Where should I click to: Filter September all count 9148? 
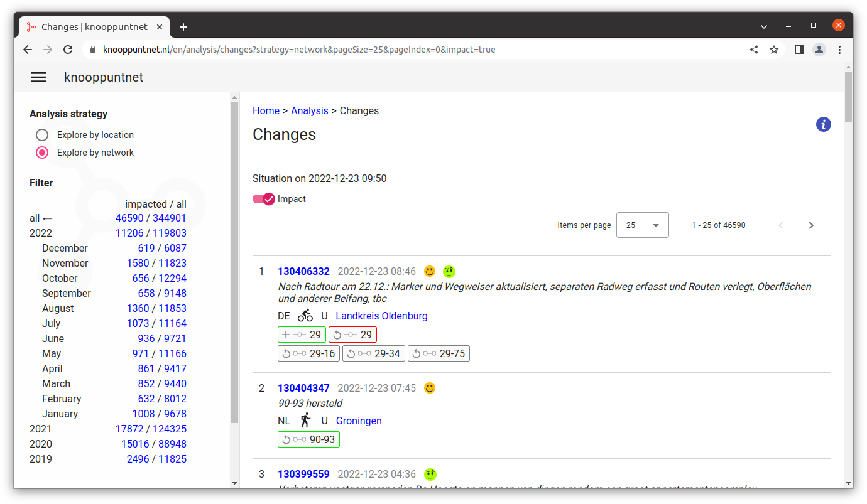175,293
